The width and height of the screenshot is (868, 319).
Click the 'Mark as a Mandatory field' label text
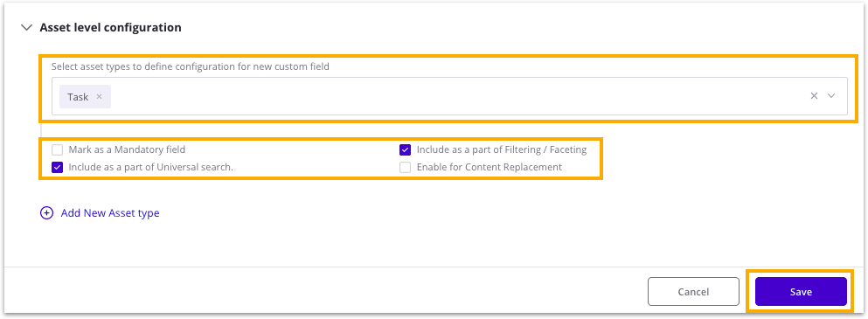[127, 149]
